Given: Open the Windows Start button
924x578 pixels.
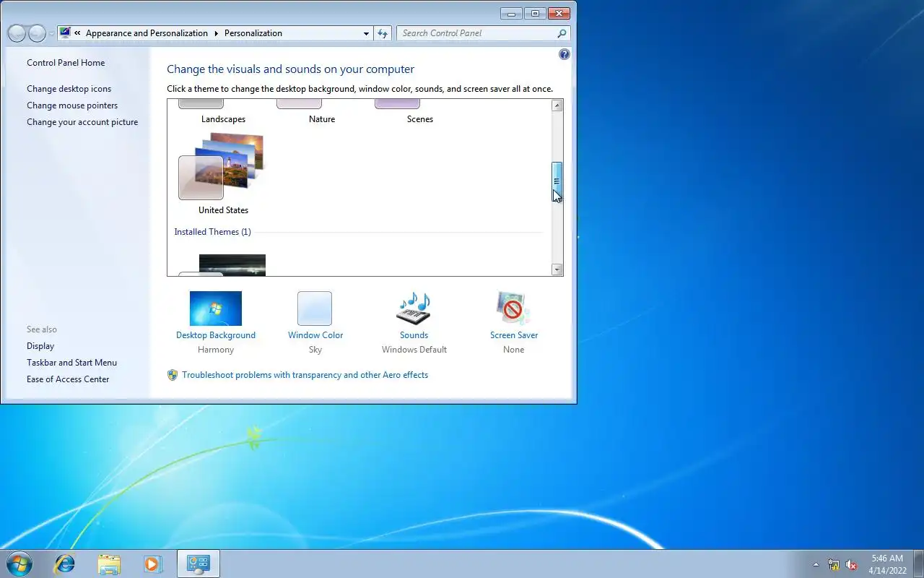Looking at the screenshot, I should coord(19,564).
